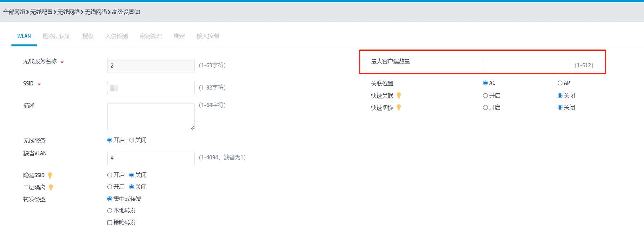Enable 隐藏SSID with 开启 option

click(x=110, y=175)
